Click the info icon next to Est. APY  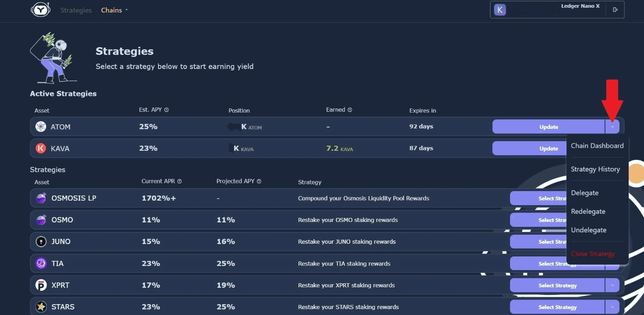[x=166, y=110]
